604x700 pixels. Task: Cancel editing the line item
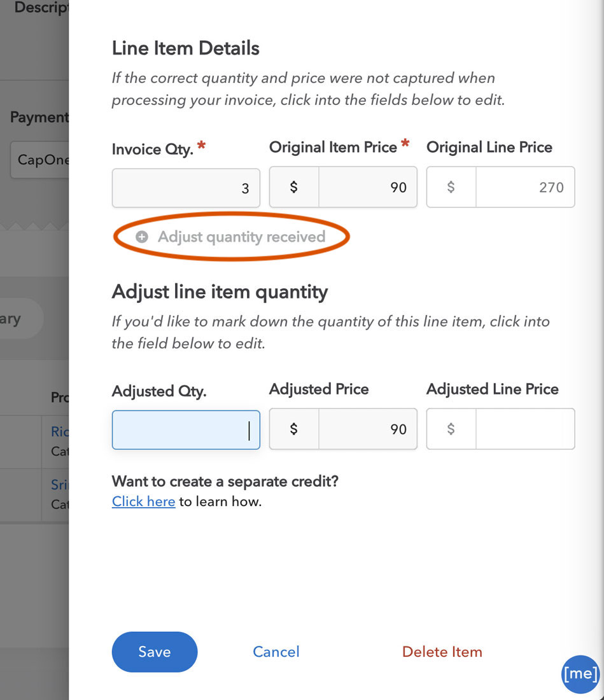276,652
